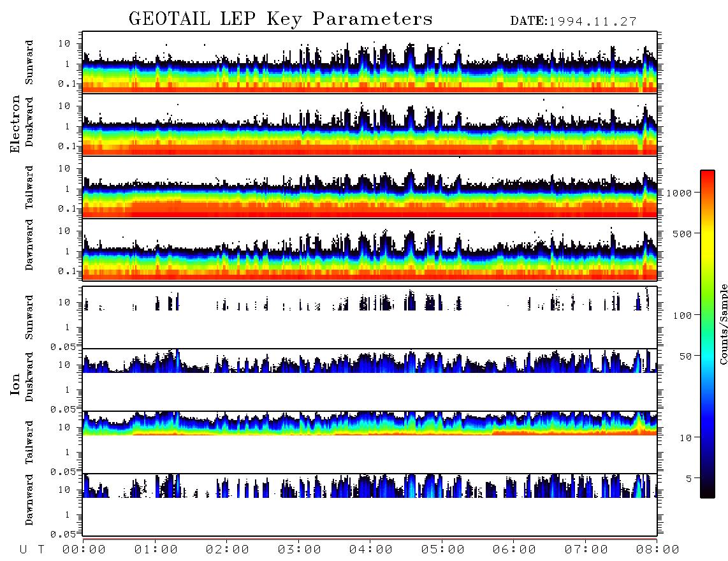Viewport: 728px width, 561px height.
Task: Click the colorbar tick label reading 10
Action: [x=686, y=438]
